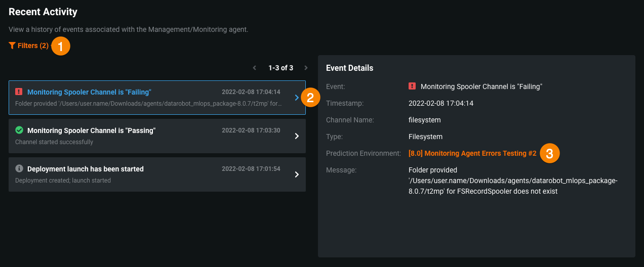Go to the next page of events
The width and height of the screenshot is (644, 267).
[x=306, y=68]
